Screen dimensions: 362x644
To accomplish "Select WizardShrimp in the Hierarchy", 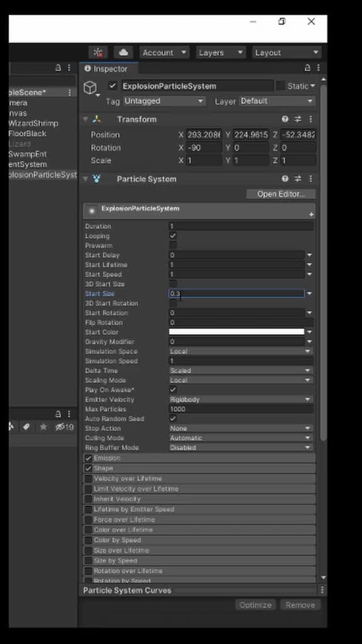I will (x=33, y=123).
